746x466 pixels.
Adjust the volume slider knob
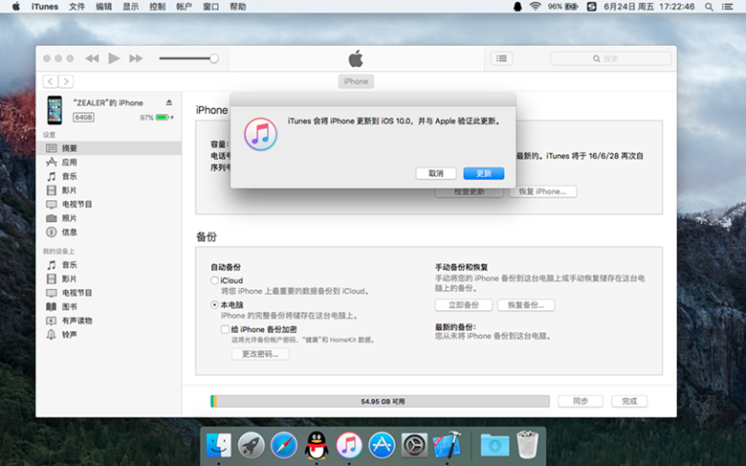214,58
